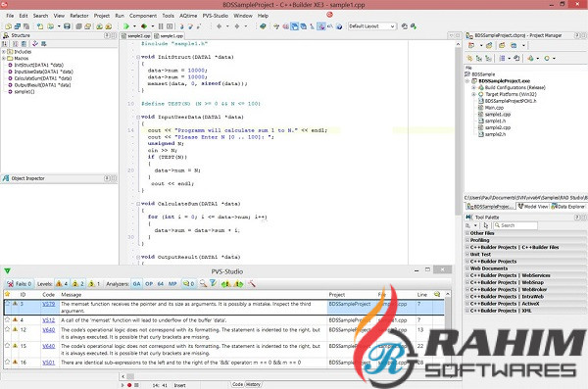Expand the Includes node in Structure tree
588x389 pixels.
click(x=3, y=52)
